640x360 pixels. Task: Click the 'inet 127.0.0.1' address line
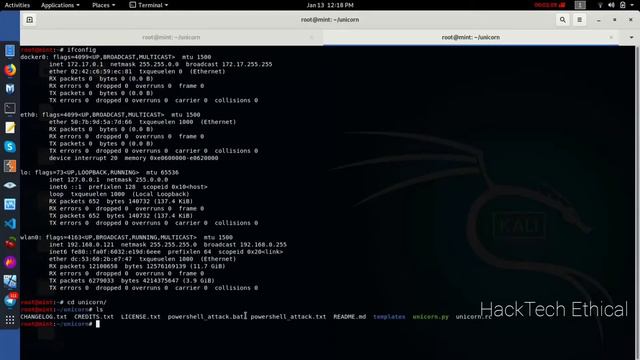108,180
